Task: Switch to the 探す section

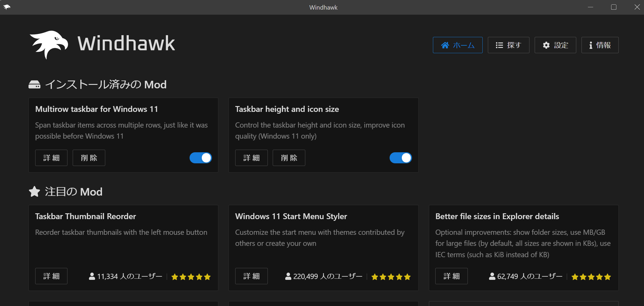Action: [x=509, y=45]
